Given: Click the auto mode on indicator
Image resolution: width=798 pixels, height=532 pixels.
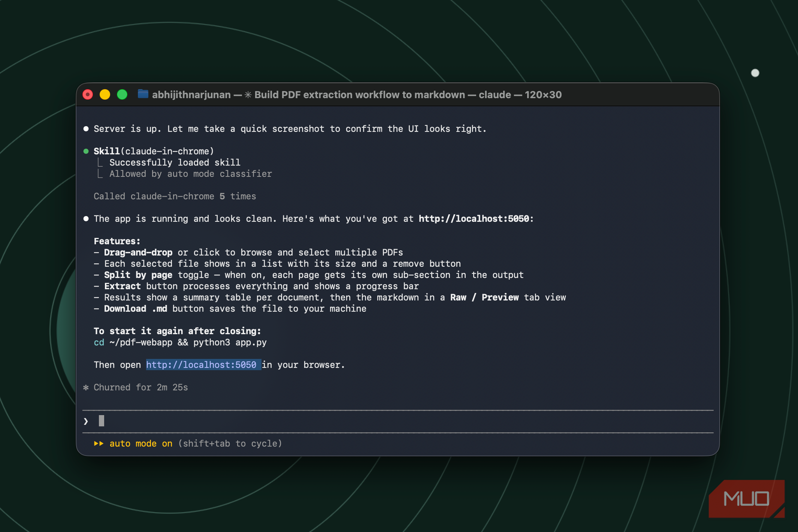Looking at the screenshot, I should tap(141, 444).
